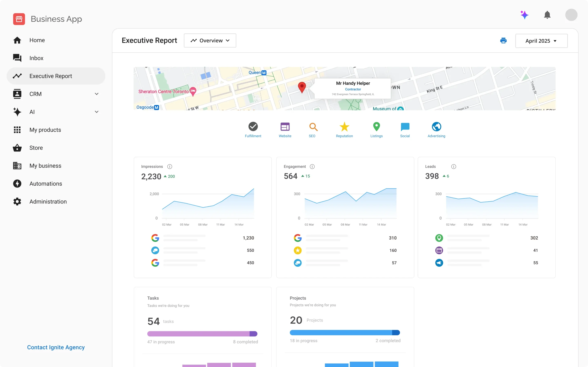
Task: Expand the CRM section
Action: [96, 94]
